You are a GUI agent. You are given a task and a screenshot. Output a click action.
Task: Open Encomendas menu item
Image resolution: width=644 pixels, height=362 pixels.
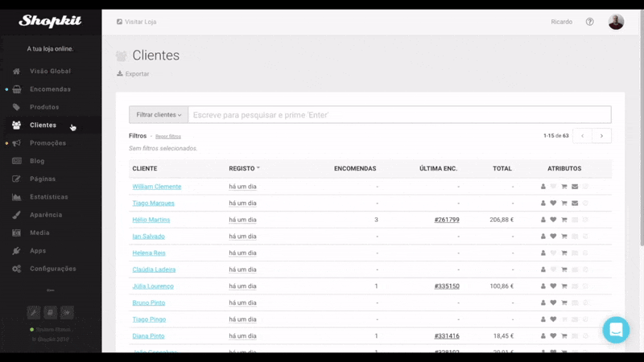[51, 89]
